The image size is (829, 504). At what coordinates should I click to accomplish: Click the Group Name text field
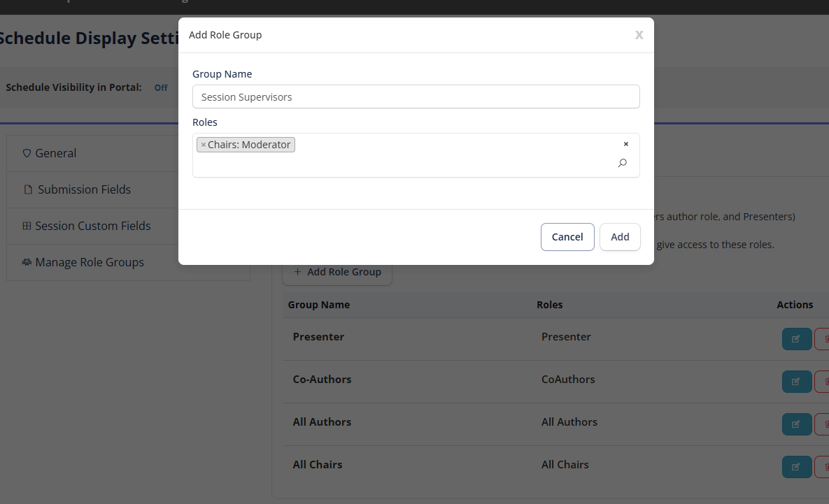[416, 97]
